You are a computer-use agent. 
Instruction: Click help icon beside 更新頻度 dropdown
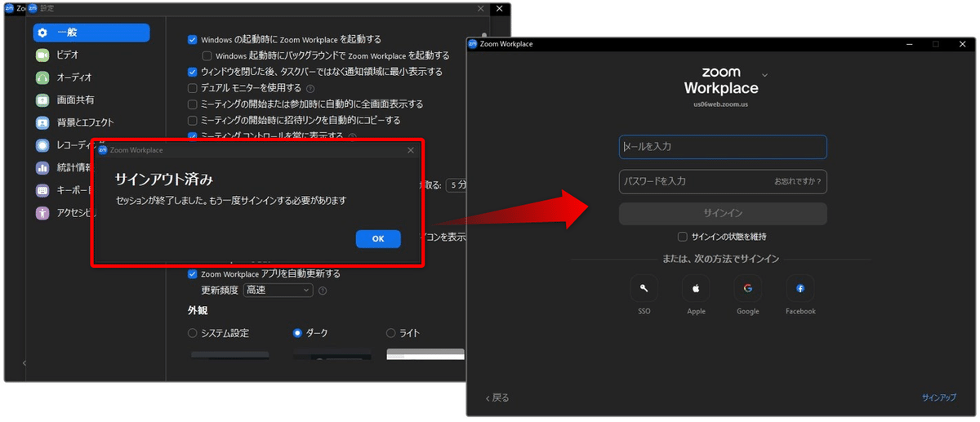tap(323, 291)
